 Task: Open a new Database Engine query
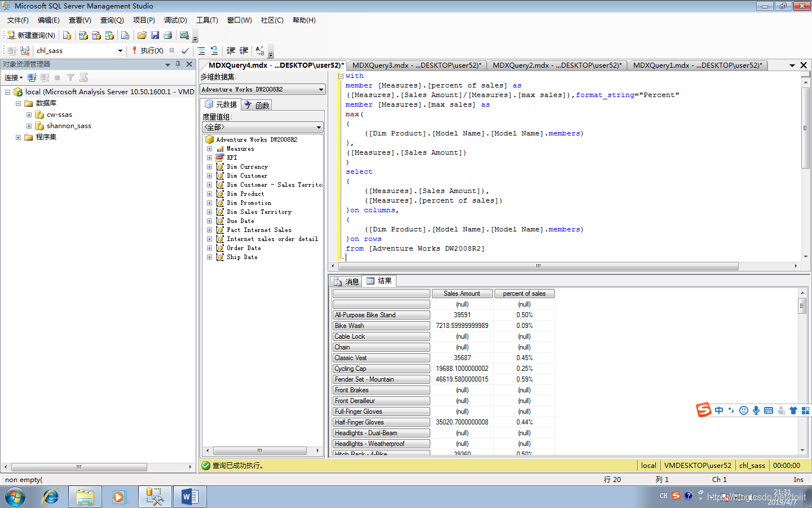click(x=67, y=35)
